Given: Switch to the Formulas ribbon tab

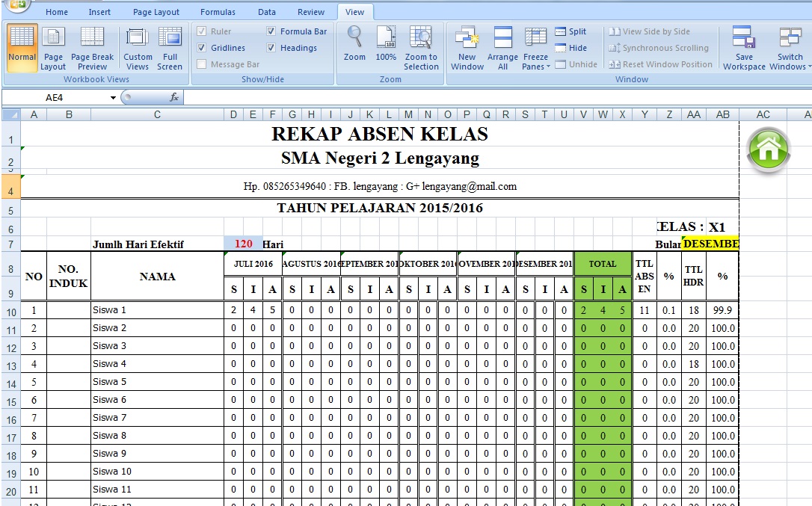Looking at the screenshot, I should 217,11.
